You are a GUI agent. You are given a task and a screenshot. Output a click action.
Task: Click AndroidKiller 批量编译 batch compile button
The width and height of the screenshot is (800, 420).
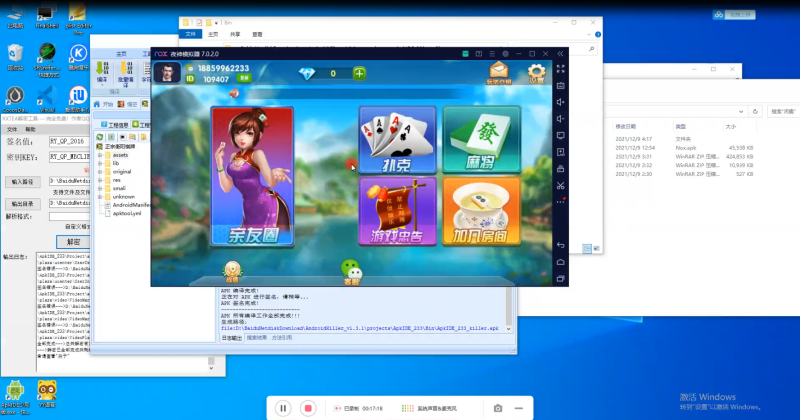pyautogui.click(x=125, y=75)
